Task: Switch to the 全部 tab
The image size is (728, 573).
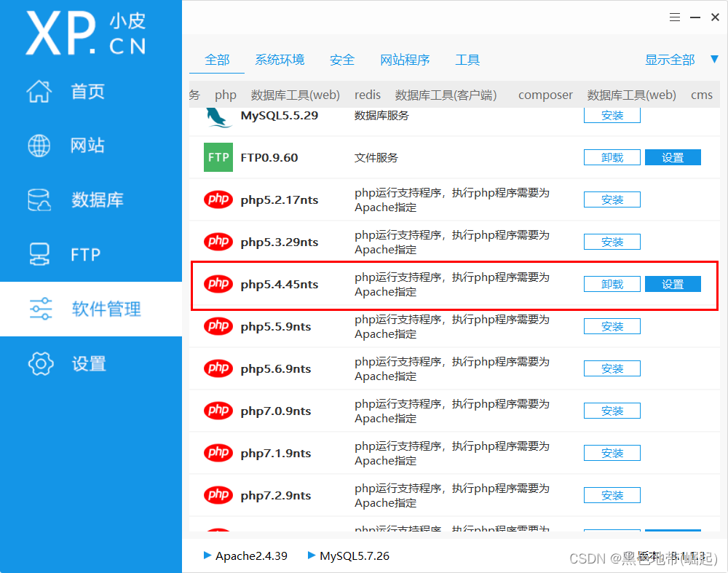Action: 217,60
